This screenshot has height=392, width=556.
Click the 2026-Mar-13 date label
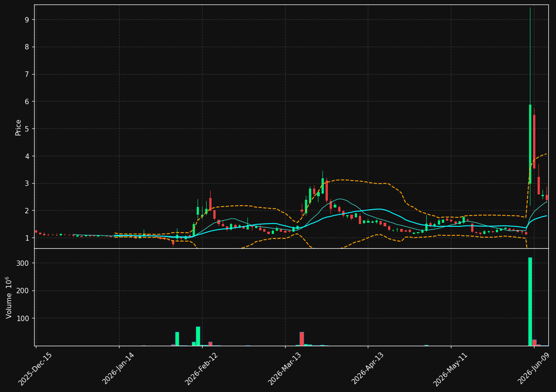tap(285, 369)
